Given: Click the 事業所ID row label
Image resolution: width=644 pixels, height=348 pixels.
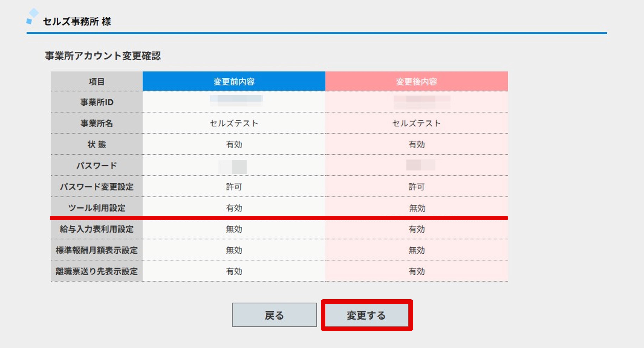Looking at the screenshot, I should (97, 102).
